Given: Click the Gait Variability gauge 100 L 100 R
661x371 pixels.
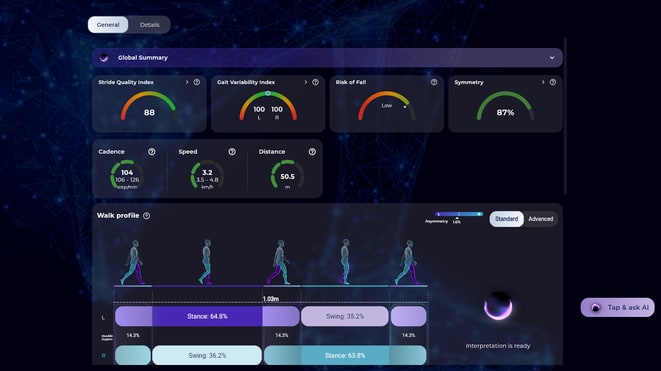Looking at the screenshot, I should coord(268,106).
